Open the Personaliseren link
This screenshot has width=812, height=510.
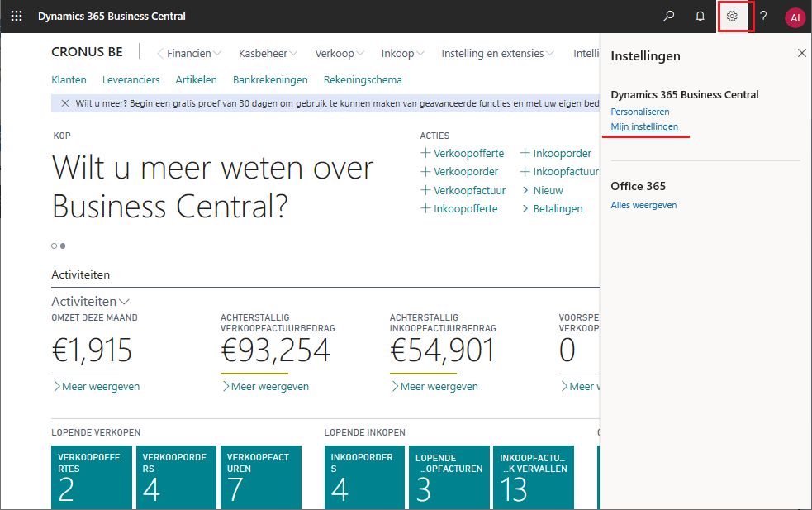pyautogui.click(x=639, y=112)
